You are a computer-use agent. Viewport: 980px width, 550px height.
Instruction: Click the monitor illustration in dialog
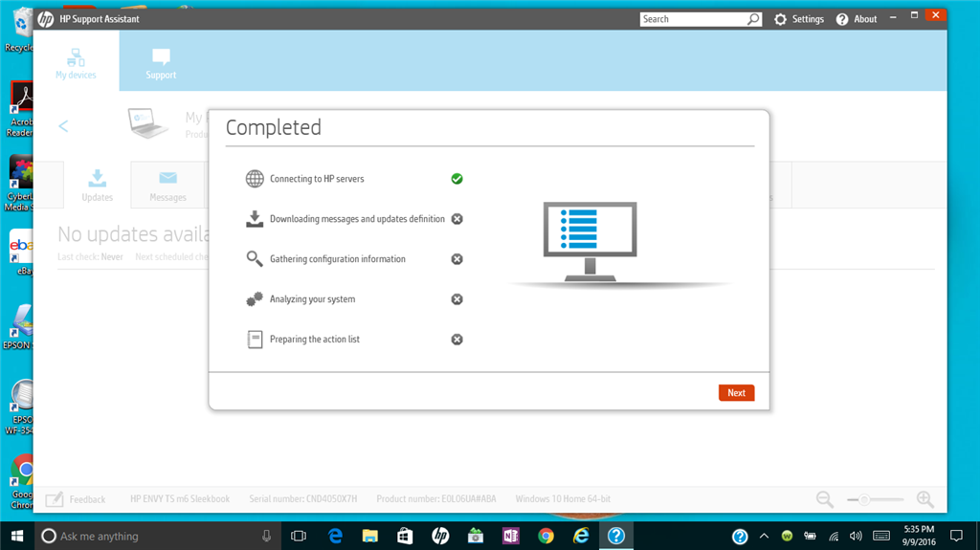[x=590, y=241]
